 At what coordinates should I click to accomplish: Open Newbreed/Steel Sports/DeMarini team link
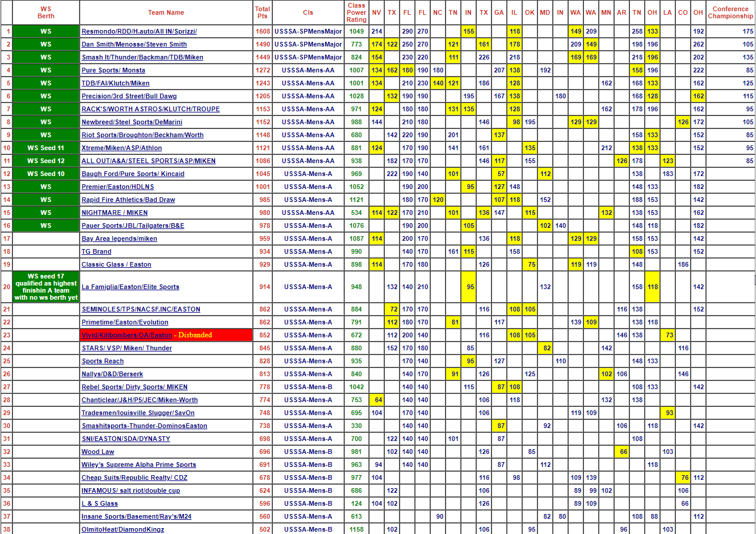point(132,122)
